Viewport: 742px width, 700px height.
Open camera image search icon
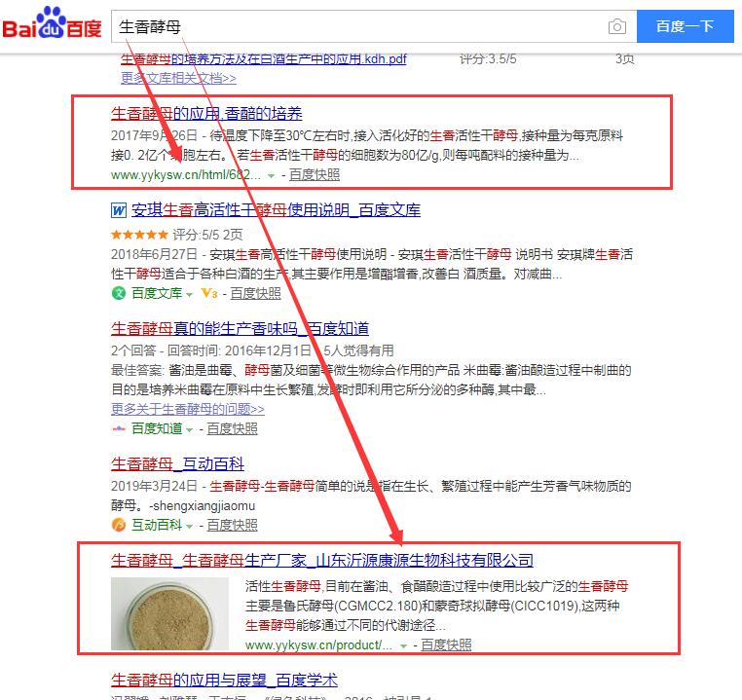click(x=617, y=26)
